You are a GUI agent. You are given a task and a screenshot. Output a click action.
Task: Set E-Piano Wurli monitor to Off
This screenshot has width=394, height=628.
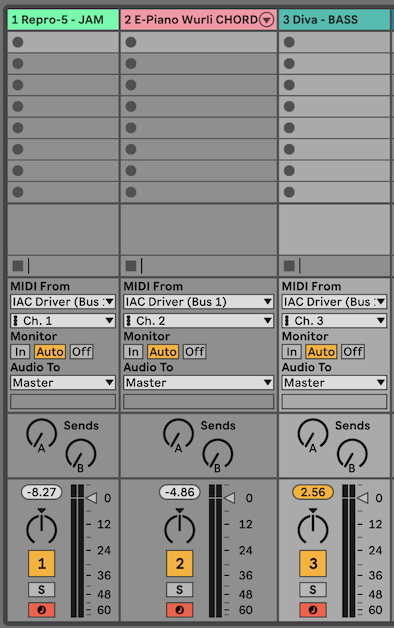(195, 352)
